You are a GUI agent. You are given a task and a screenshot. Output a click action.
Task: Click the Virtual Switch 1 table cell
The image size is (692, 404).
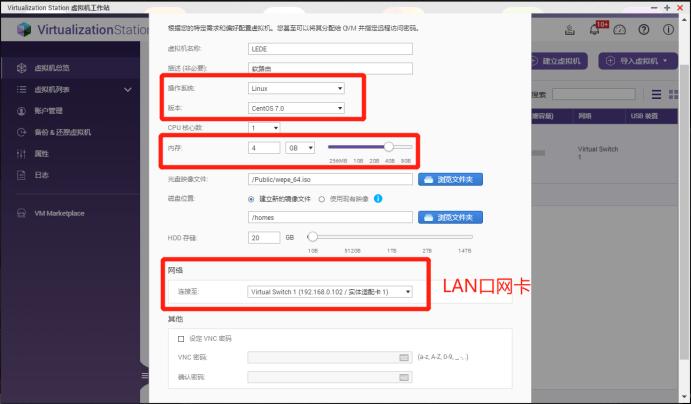pyautogui.click(x=598, y=153)
